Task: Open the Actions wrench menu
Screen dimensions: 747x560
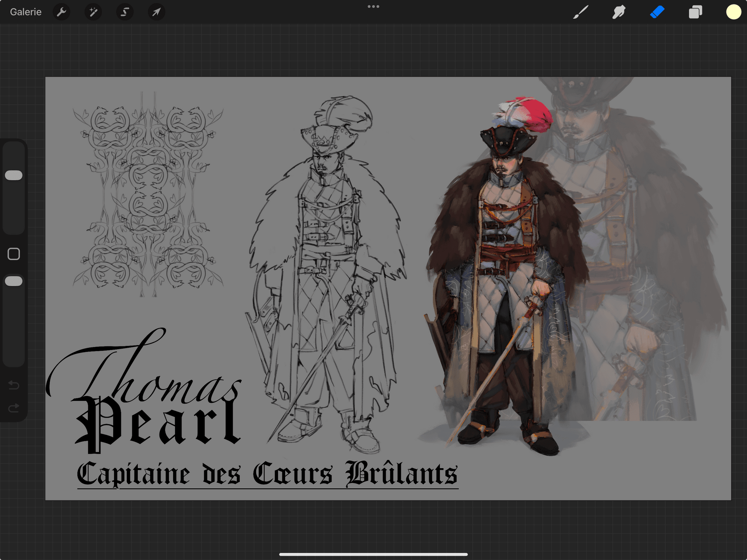Action: 61,12
